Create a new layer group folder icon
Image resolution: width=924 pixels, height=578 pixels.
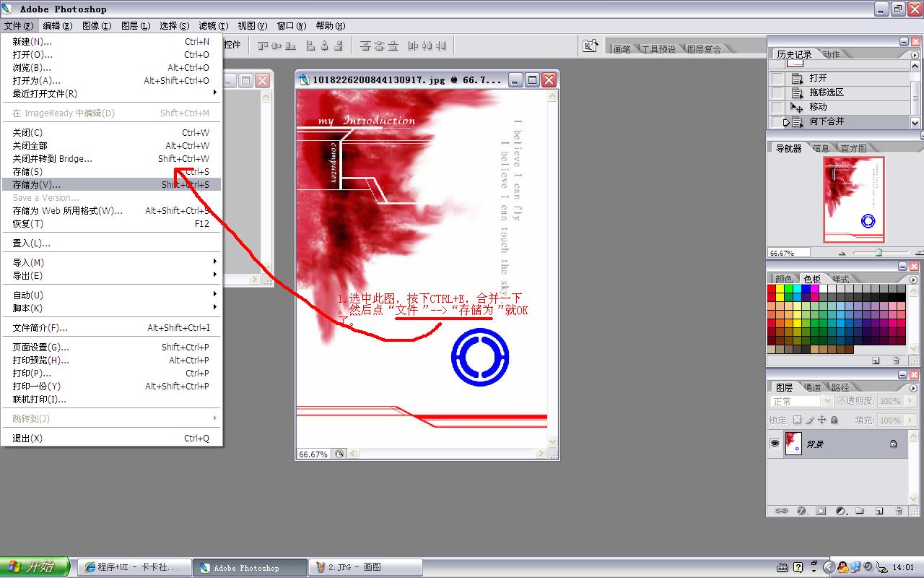pos(860,510)
